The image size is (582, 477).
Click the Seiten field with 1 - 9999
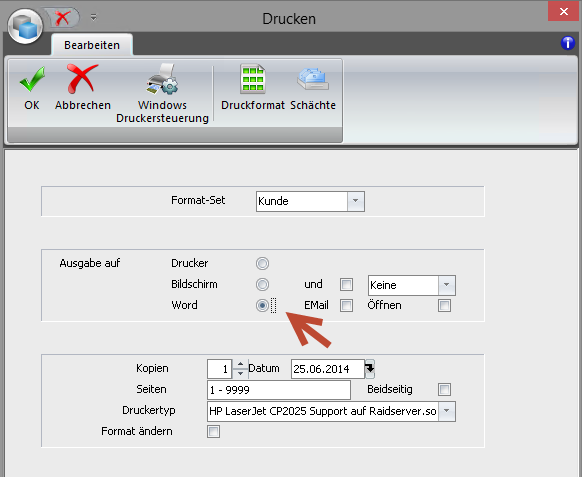pos(279,390)
